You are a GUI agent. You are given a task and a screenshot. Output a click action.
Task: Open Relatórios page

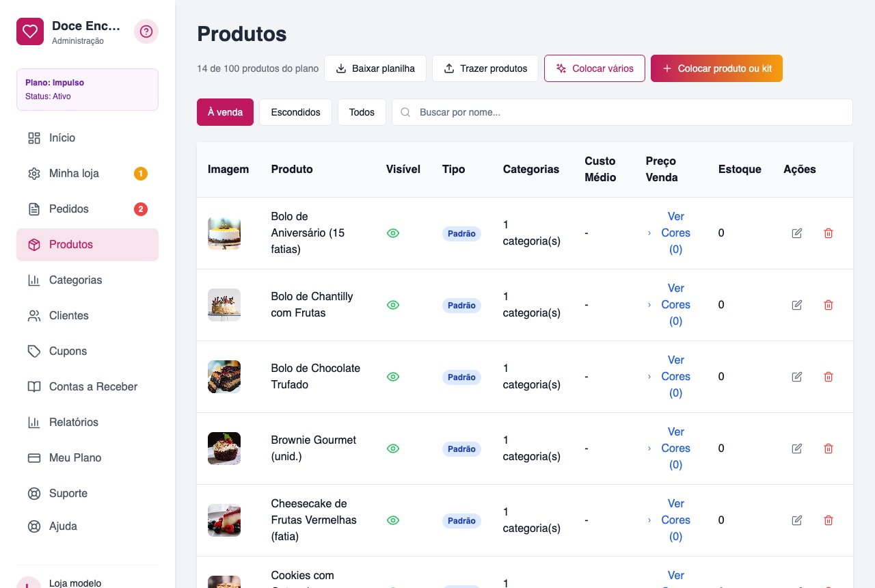pyautogui.click(x=87, y=423)
